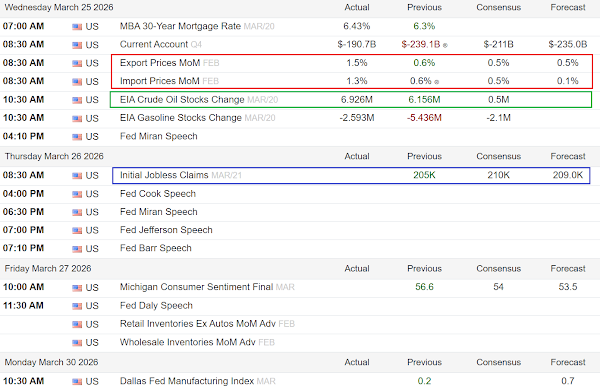
Task: Click the flag icon beside Dallas Fed Manufacturing Index
Action: [x=77, y=381]
